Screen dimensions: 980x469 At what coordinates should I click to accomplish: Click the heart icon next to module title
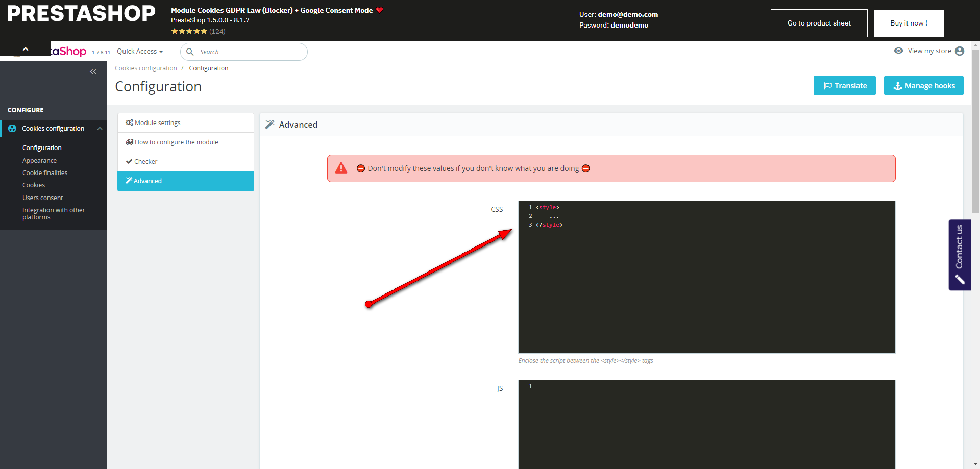point(379,10)
